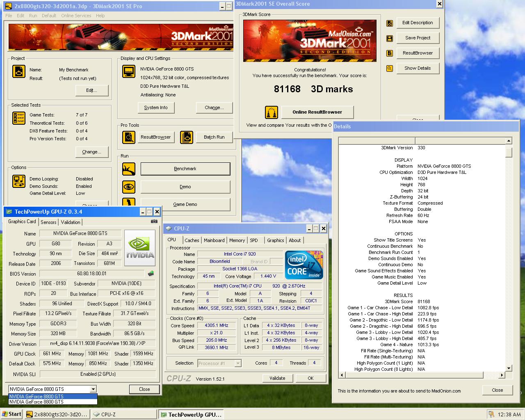This screenshot has height=420, width=525.
Task: Click the GPU-Z title bar icon
Action: [9, 212]
